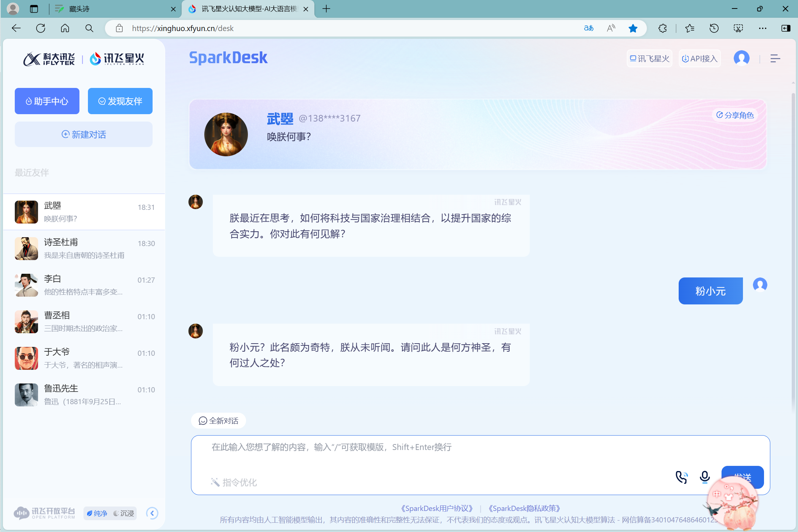Open SparkDesk用户协议 user agreement
The image size is (798, 532).
pyautogui.click(x=437, y=508)
